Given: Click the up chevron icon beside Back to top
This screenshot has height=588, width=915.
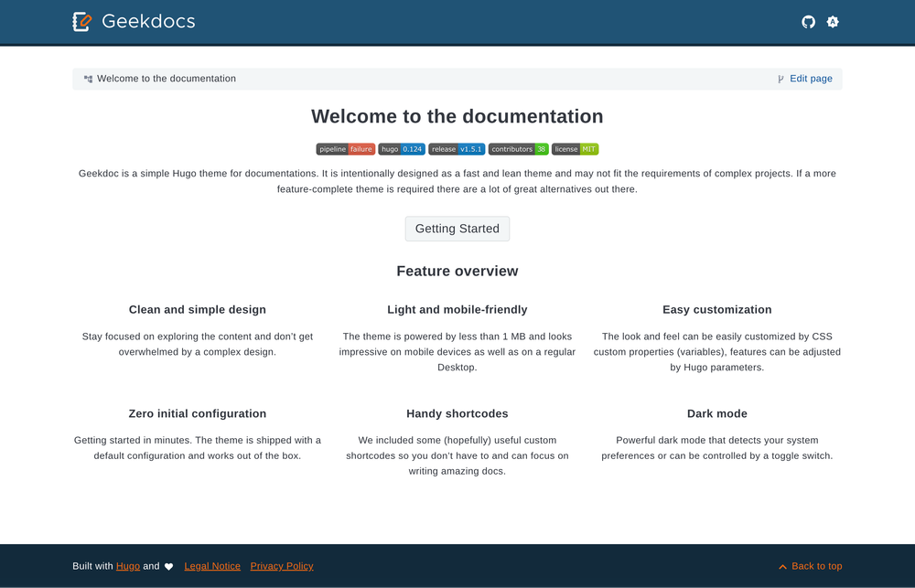Looking at the screenshot, I should pos(783,567).
